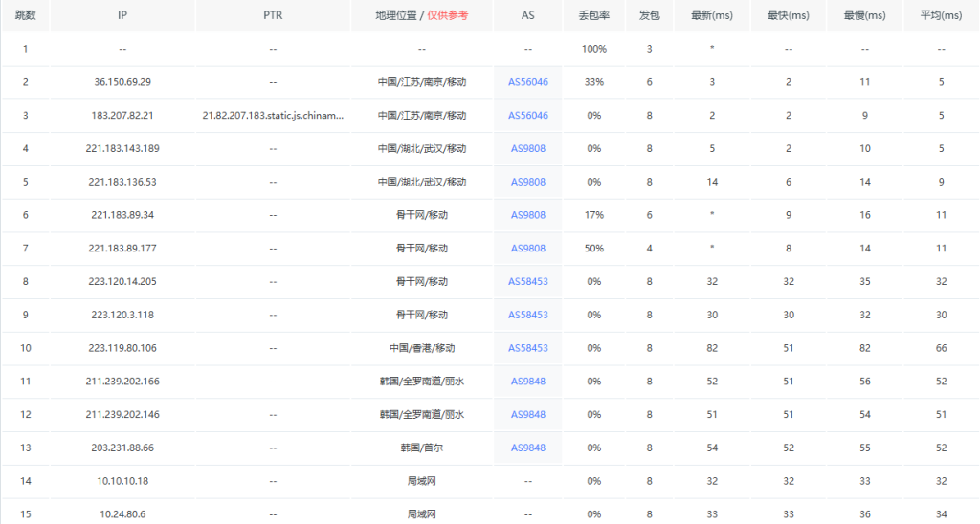The height and width of the screenshot is (524, 980).
Task: Open the AS58453 link for 223.119.80.106
Action: (527, 348)
